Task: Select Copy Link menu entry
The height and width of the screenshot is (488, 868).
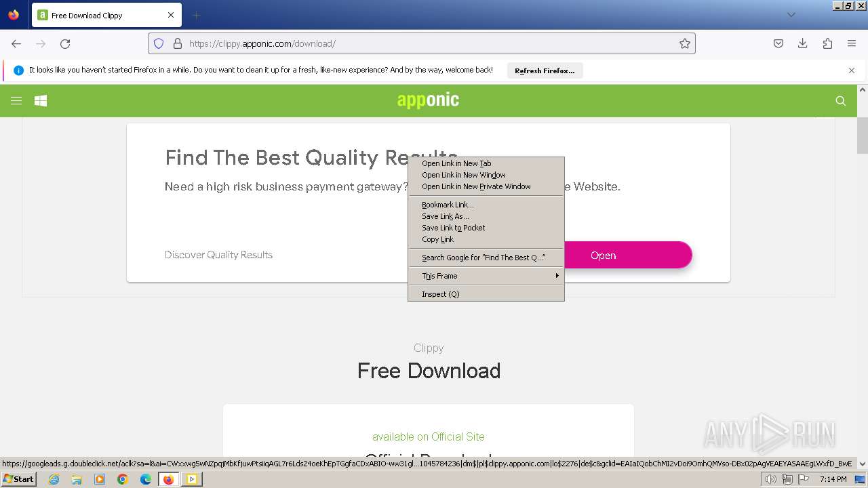Action: tap(486, 239)
